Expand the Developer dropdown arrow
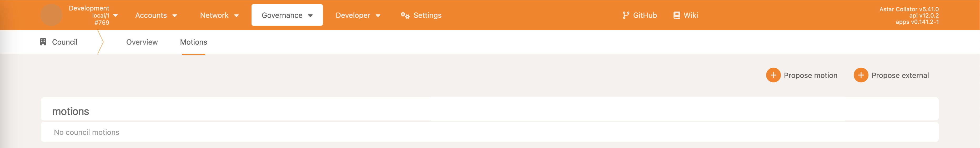 pyautogui.click(x=378, y=15)
